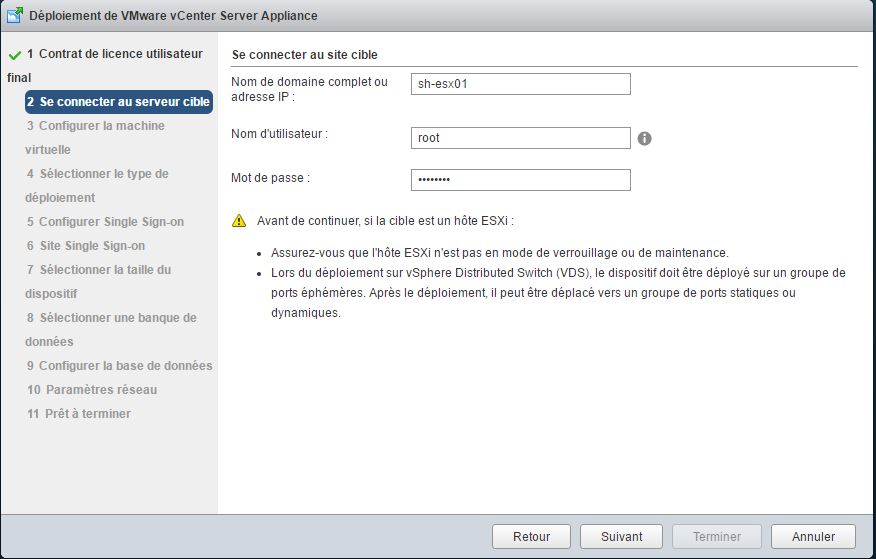Click the greyed Terminer button
This screenshot has height=559, width=876.
[x=717, y=537]
